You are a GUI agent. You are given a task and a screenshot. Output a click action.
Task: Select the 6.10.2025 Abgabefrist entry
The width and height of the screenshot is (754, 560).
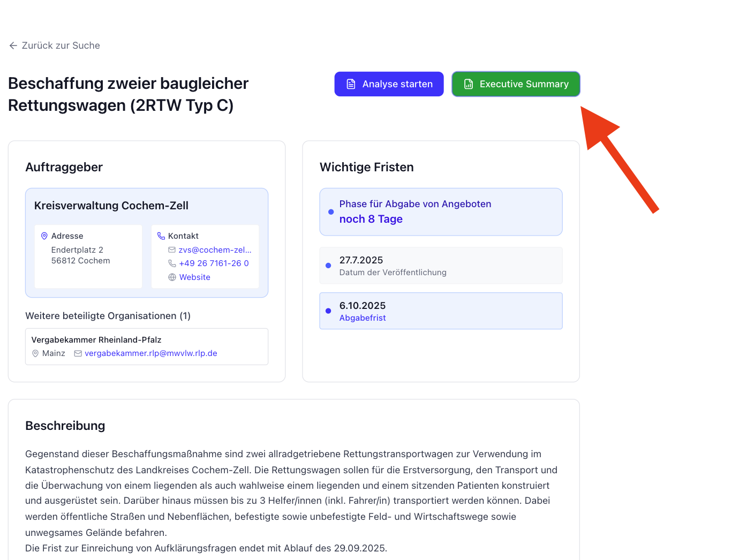coord(441,311)
